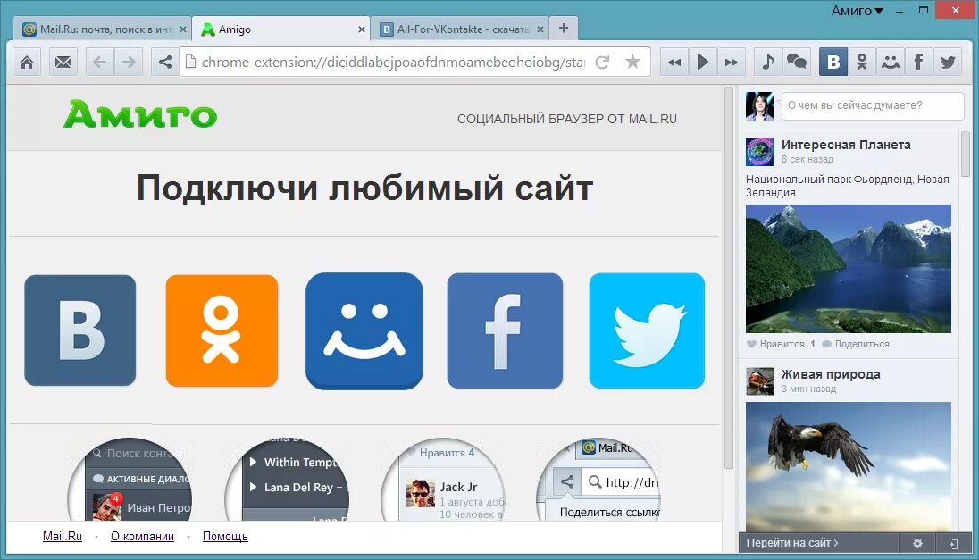The width and height of the screenshot is (979, 560).
Task: Switch to All-For-VKontakte tab
Action: pyautogui.click(x=459, y=29)
